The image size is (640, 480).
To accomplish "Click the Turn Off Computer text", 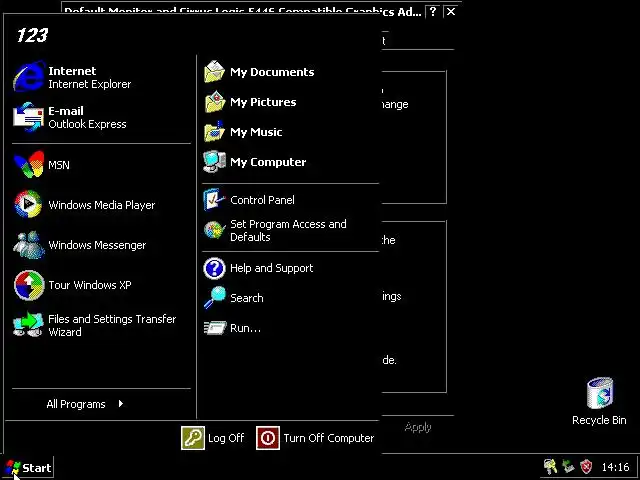I will click(329, 438).
